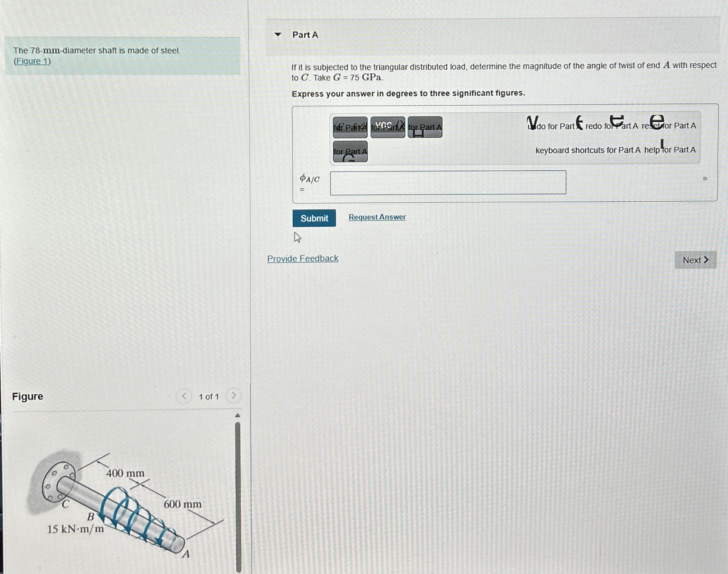Open the Figure 1 link

coord(32,61)
